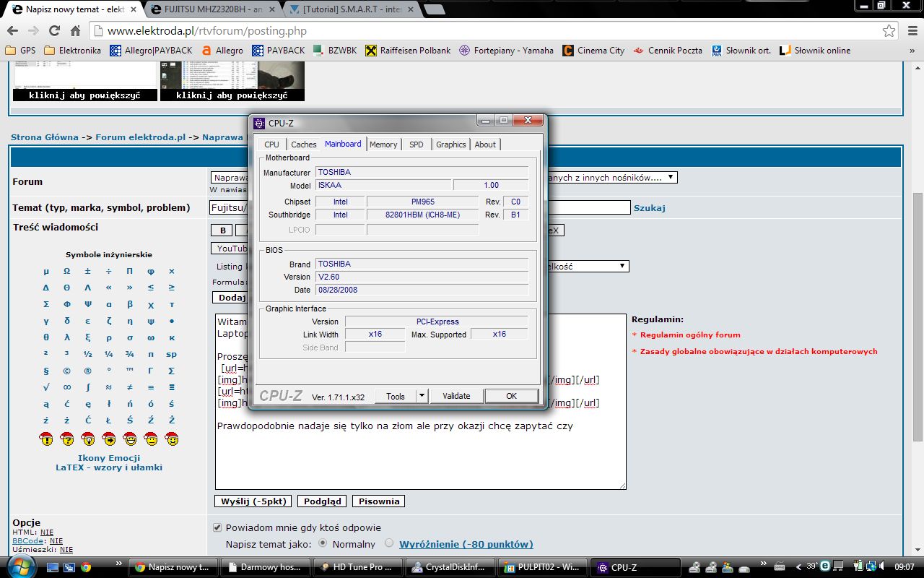Check spelling with the Pisownia button
924x578 pixels.
[x=379, y=501]
